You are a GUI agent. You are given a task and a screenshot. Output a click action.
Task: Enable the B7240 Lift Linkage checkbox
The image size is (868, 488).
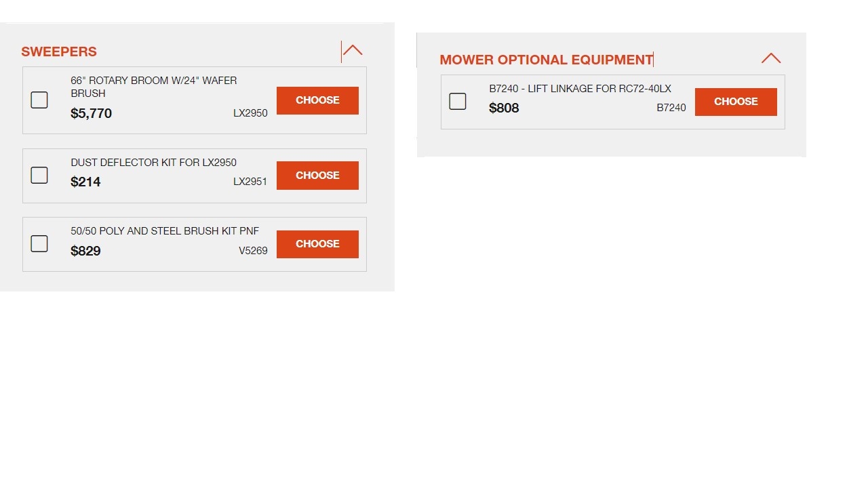click(458, 102)
